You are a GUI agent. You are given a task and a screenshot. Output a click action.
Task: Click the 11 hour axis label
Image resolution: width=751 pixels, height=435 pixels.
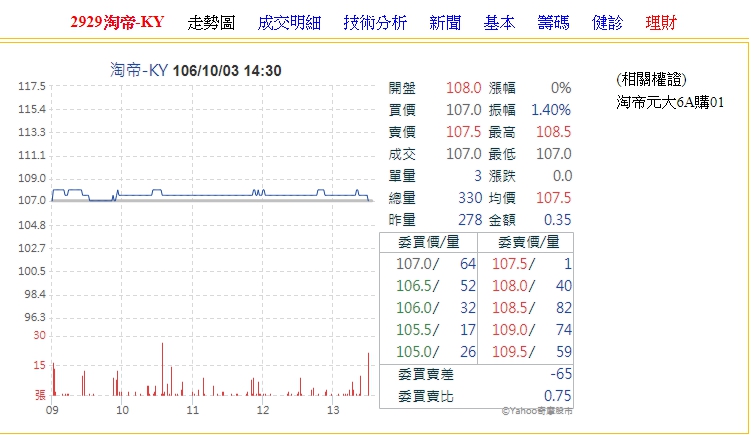tap(193, 410)
